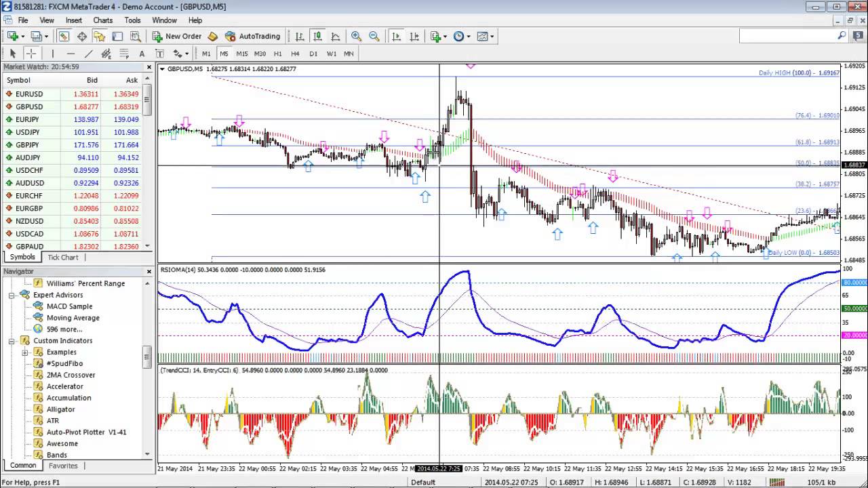Select the text 'A' drawing tool
This screenshot has height=488, width=868.
[141, 54]
